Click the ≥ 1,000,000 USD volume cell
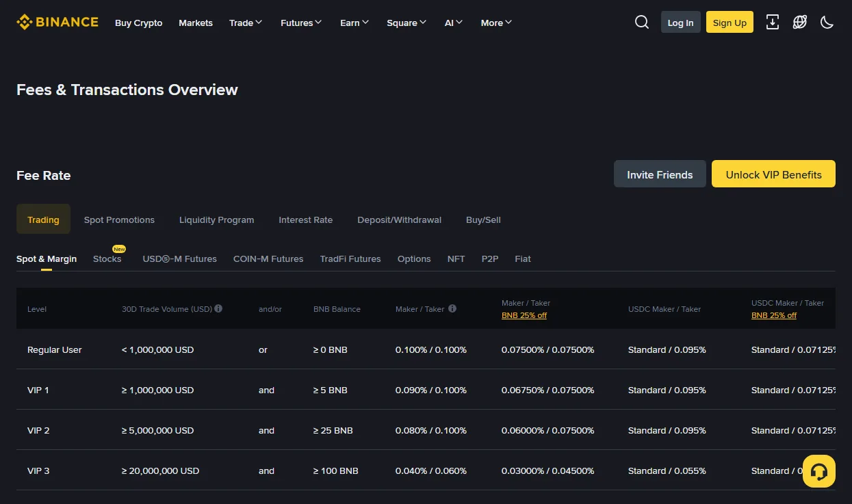This screenshot has width=852, height=504. coord(158,390)
